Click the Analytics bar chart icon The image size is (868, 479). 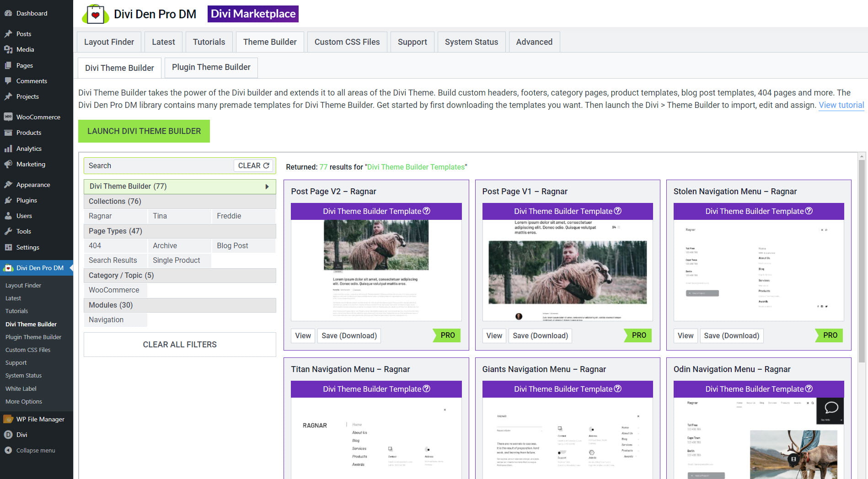pos(8,149)
